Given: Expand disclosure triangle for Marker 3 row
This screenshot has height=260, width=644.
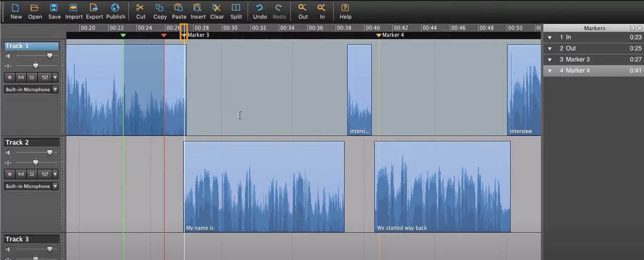Looking at the screenshot, I should (x=549, y=59).
